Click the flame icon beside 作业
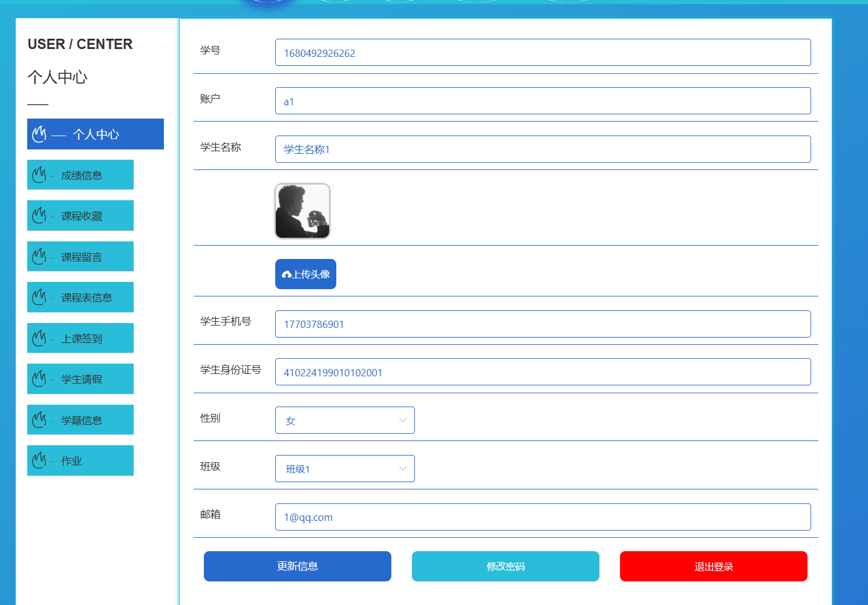Image resolution: width=868 pixels, height=605 pixels. point(39,460)
